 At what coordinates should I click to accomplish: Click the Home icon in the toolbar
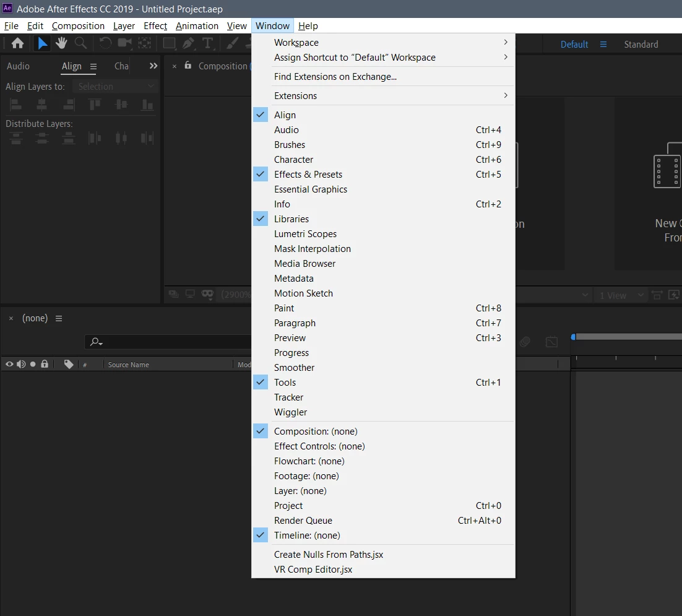pos(18,43)
